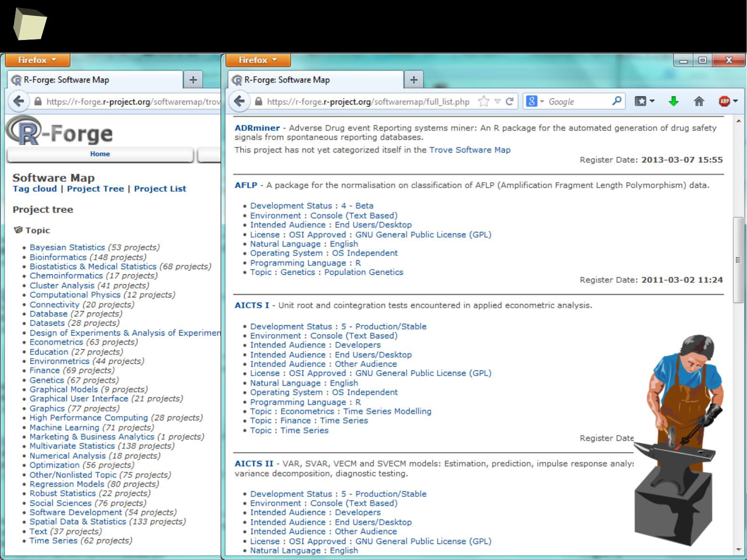Open the AICTS I project link
This screenshot has width=747, height=560.
[x=252, y=305]
